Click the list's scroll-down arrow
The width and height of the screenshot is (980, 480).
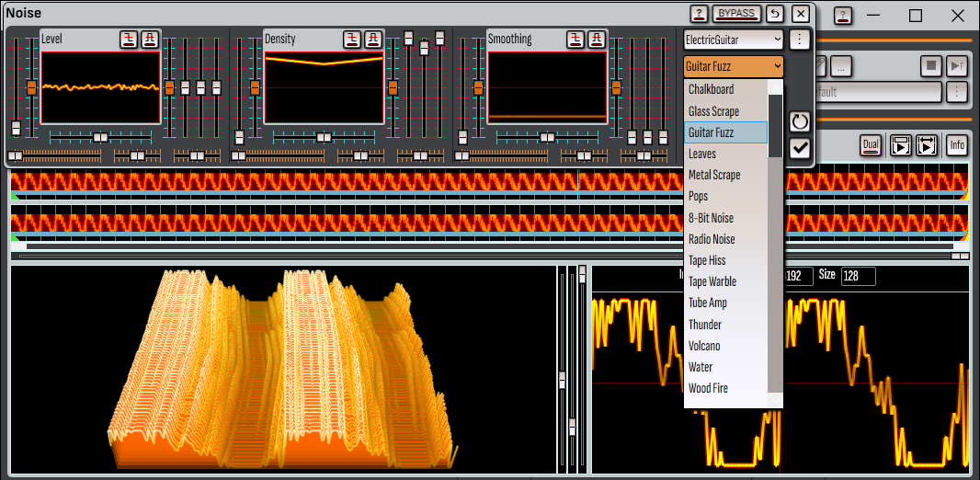coord(775,400)
